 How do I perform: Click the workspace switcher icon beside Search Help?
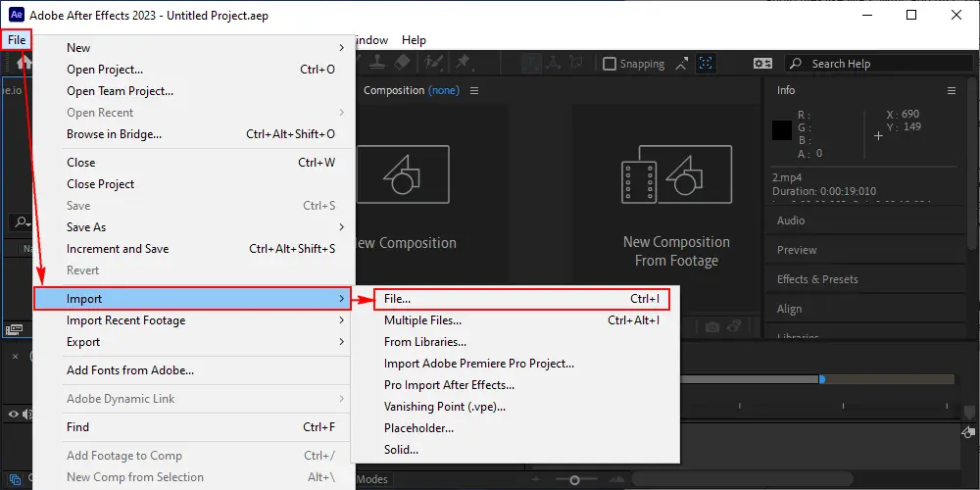(x=762, y=64)
